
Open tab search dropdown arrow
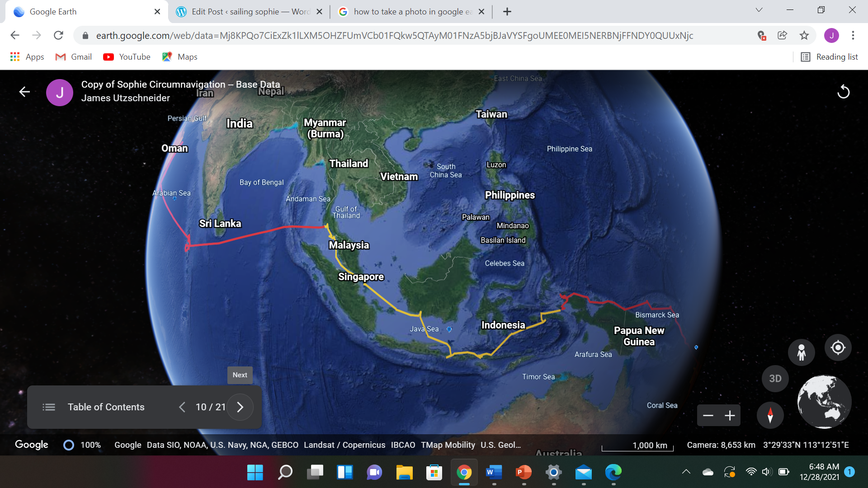[759, 10]
